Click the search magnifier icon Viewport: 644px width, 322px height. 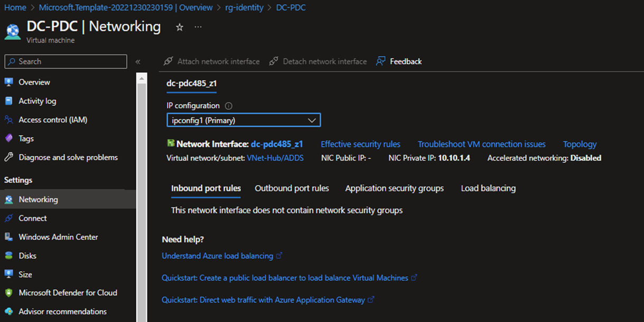tap(12, 62)
